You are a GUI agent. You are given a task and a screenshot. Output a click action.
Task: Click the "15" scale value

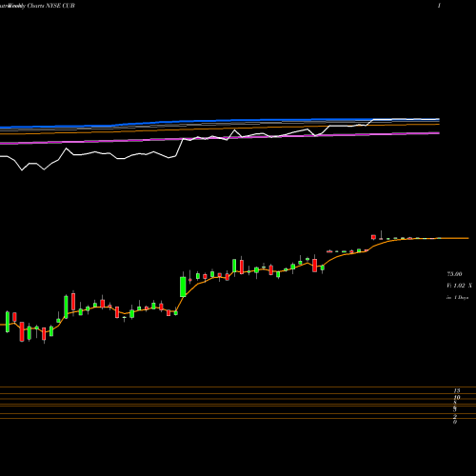point(457,390)
